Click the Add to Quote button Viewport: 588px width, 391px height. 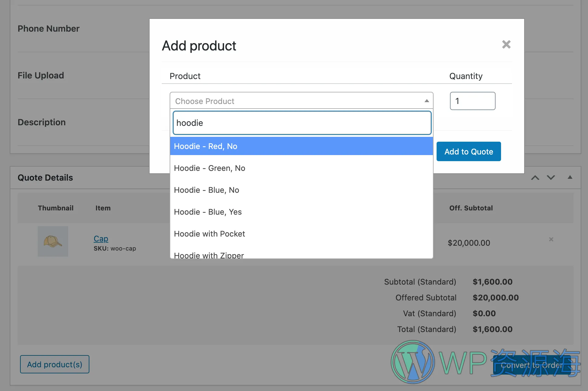(x=469, y=151)
